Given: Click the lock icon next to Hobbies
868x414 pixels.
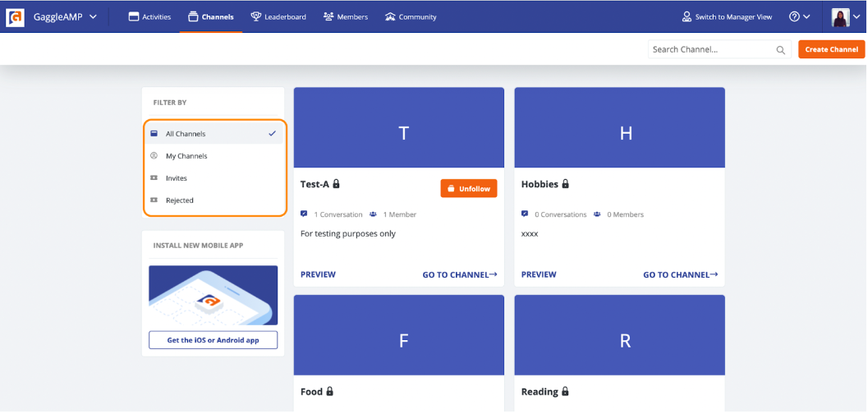Looking at the screenshot, I should pyautogui.click(x=565, y=183).
